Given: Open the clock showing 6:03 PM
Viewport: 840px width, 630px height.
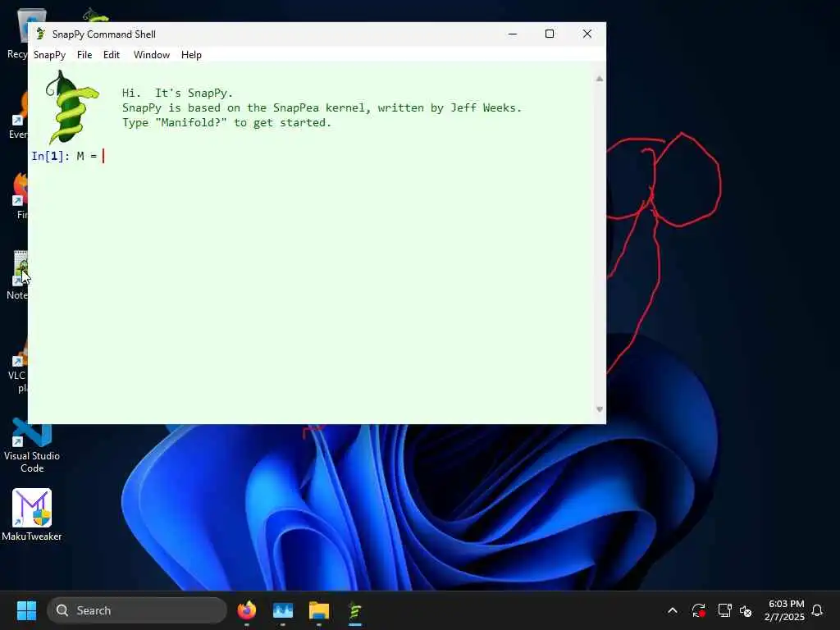Looking at the screenshot, I should [x=785, y=610].
